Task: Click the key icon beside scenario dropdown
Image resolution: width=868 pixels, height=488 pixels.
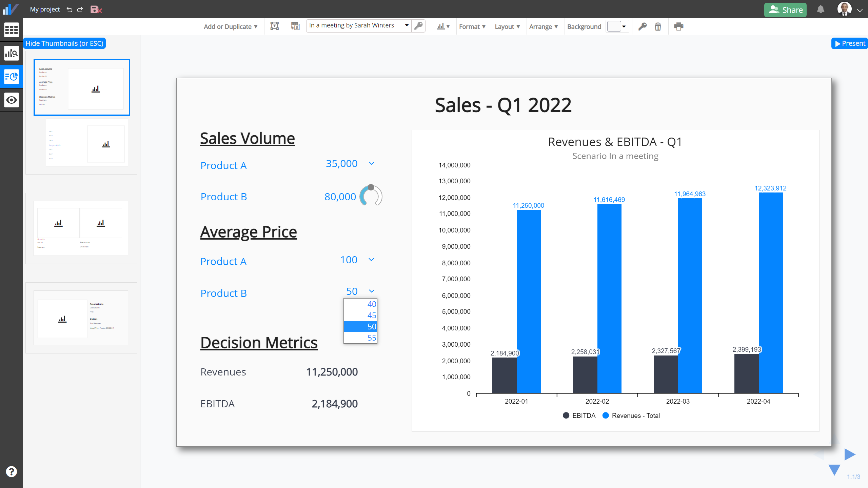Action: (x=419, y=26)
